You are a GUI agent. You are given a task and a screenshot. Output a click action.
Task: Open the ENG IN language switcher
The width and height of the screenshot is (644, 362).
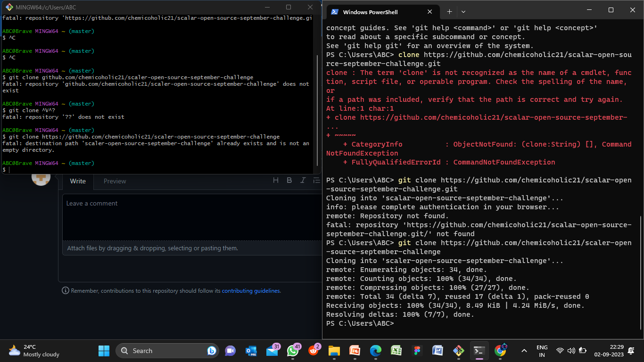click(x=542, y=351)
